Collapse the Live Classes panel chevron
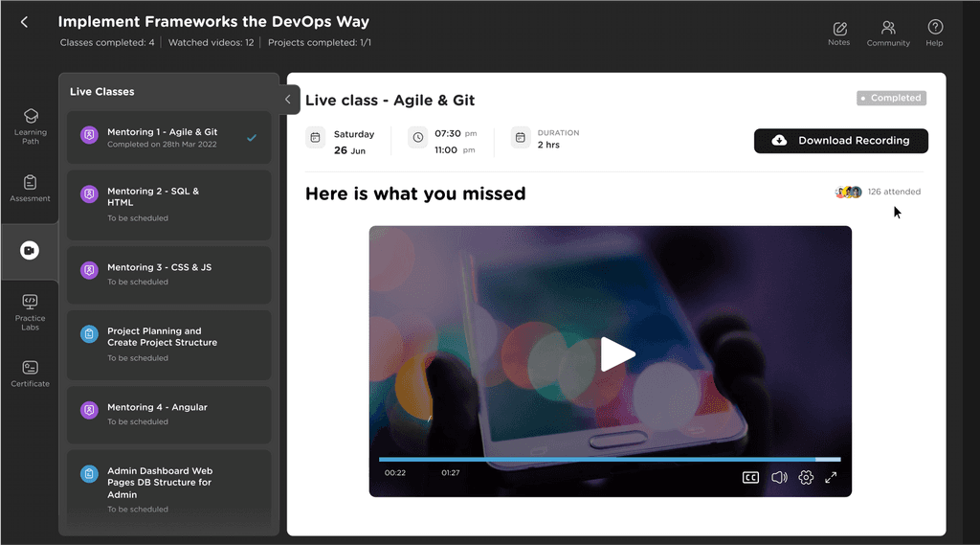980x545 pixels. [x=288, y=99]
